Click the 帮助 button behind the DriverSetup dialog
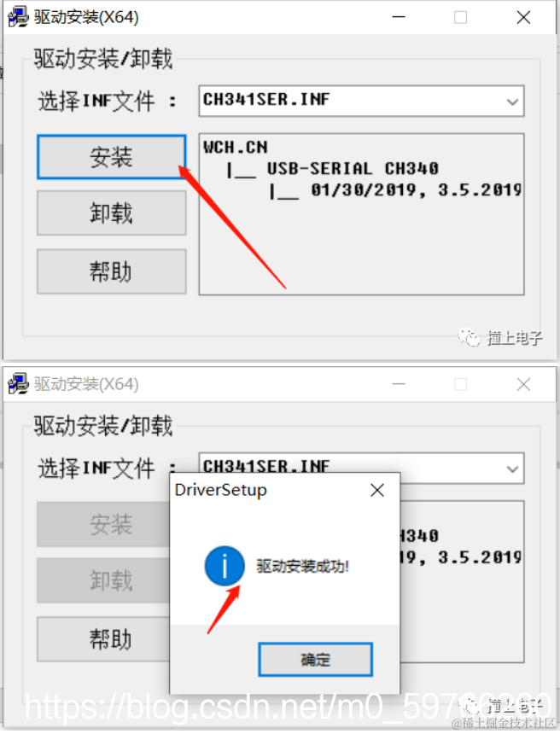 click(x=104, y=639)
